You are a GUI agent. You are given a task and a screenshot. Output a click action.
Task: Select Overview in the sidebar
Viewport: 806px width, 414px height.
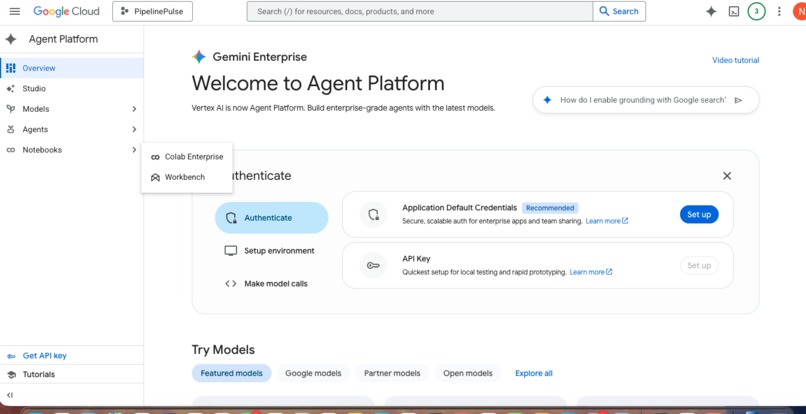[x=72, y=68]
